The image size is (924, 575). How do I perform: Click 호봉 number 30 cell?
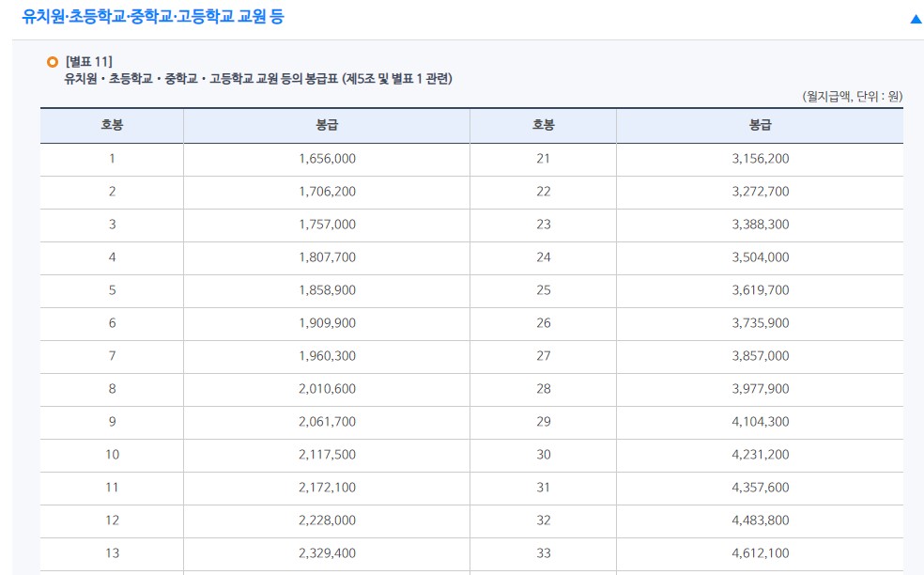[544, 455]
